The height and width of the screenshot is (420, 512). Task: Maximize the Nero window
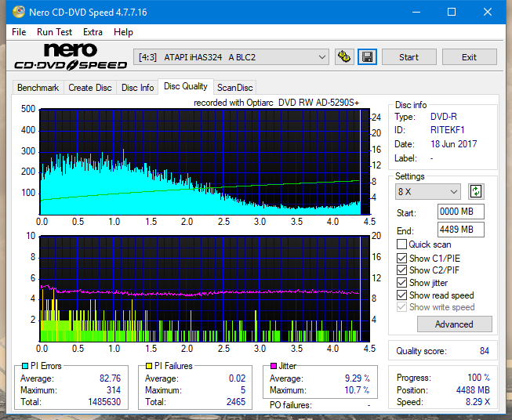tap(452, 12)
